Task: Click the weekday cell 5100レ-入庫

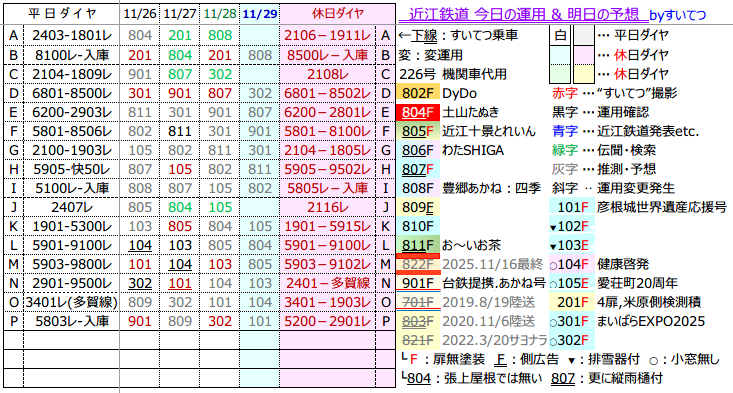Action: coord(72,188)
